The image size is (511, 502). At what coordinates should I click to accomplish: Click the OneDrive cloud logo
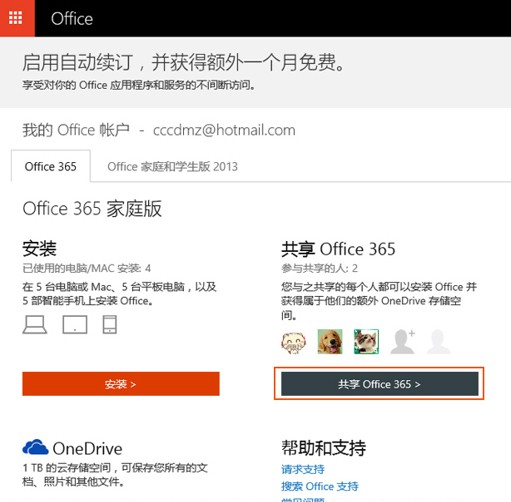click(35, 447)
